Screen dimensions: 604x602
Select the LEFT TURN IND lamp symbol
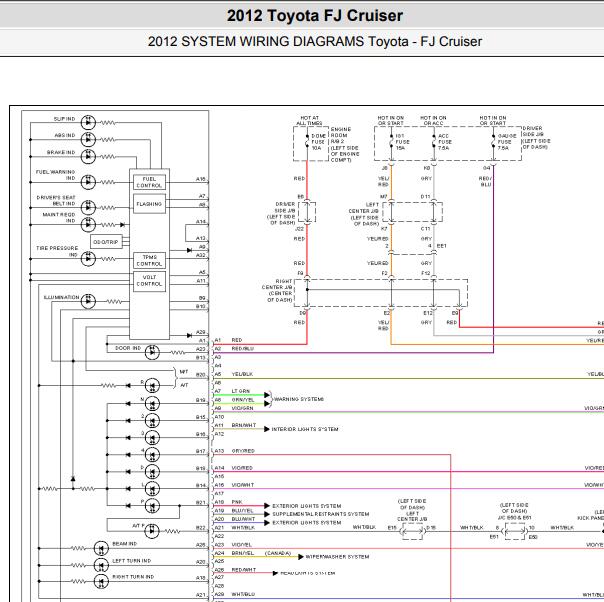coord(101,565)
